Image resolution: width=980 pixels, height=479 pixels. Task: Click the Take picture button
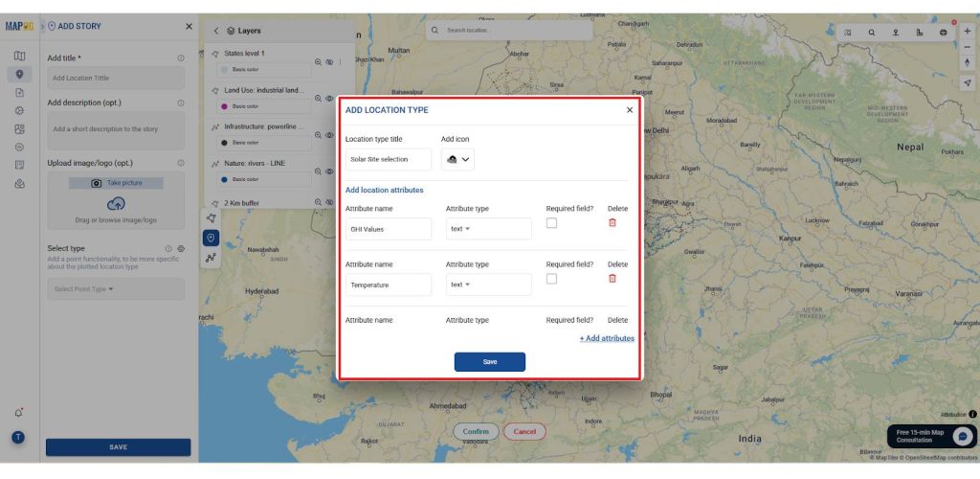pos(116,183)
